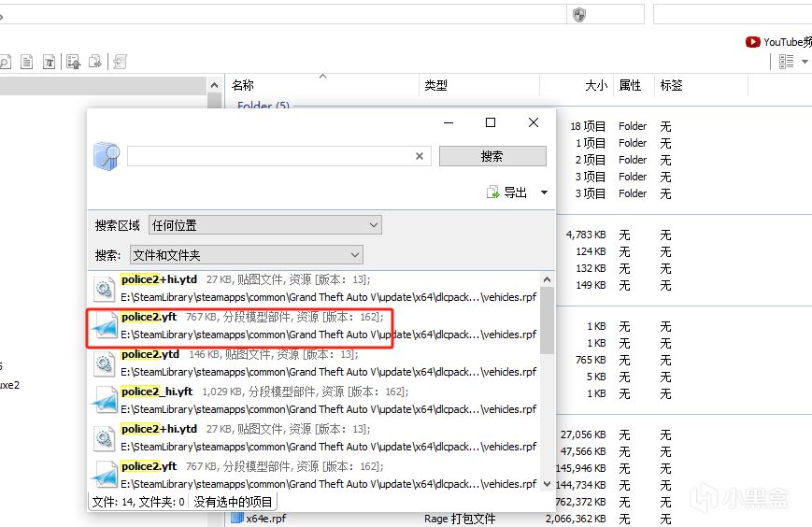
Task: Open the YouTube channel link
Action: (779, 42)
